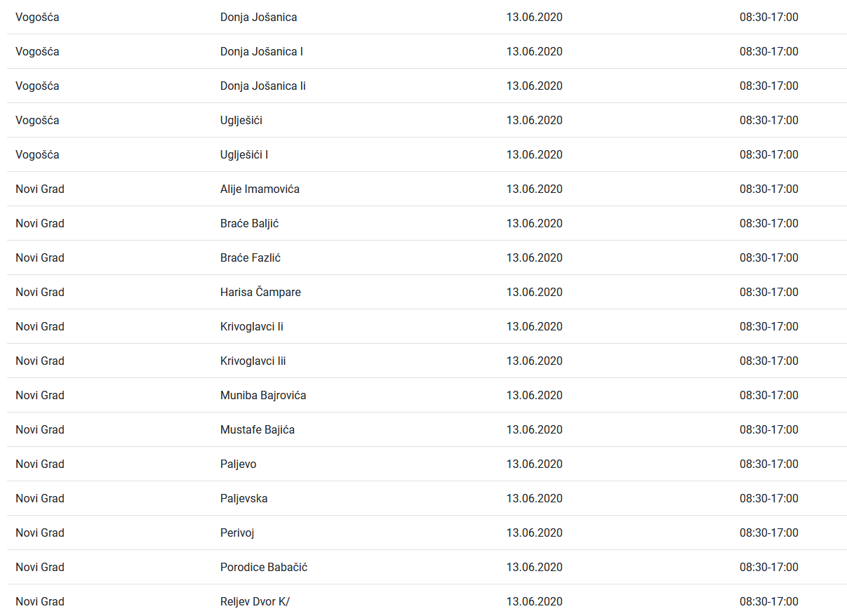
Task: Click Vogošća in the Uglješići I row
Action: pos(37,155)
